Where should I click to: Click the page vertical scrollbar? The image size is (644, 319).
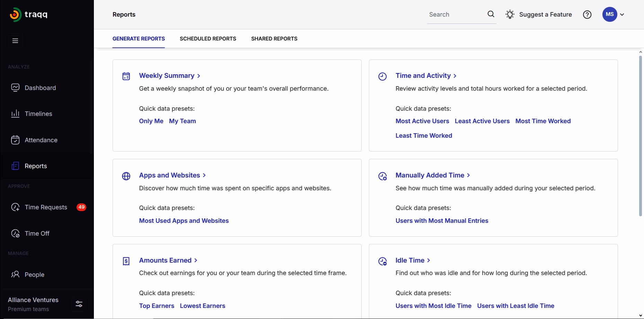(x=640, y=136)
